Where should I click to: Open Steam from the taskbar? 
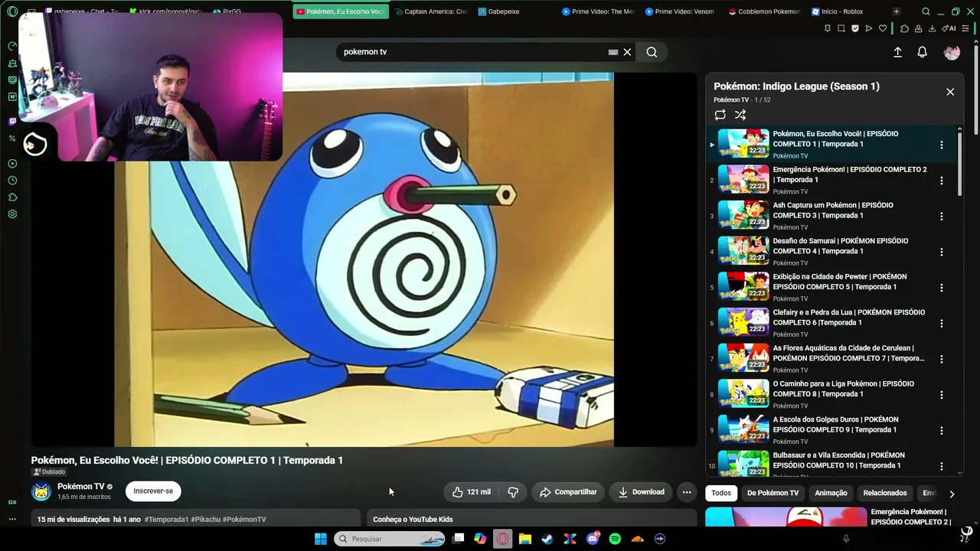(x=547, y=539)
